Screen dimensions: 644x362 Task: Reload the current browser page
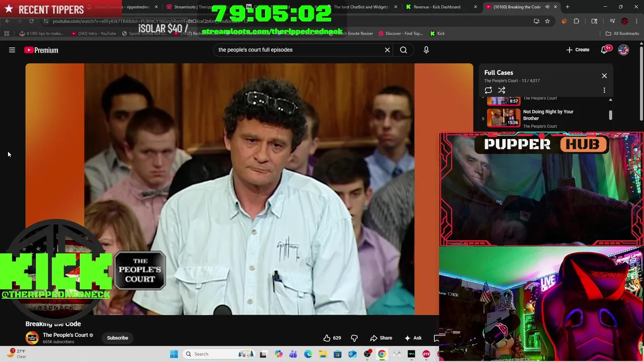pyautogui.click(x=31, y=21)
